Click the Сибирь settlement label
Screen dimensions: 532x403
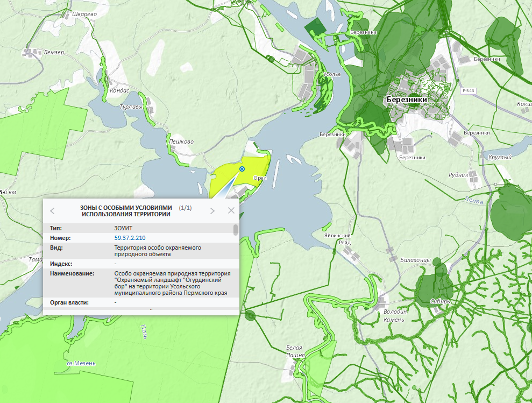point(440,301)
